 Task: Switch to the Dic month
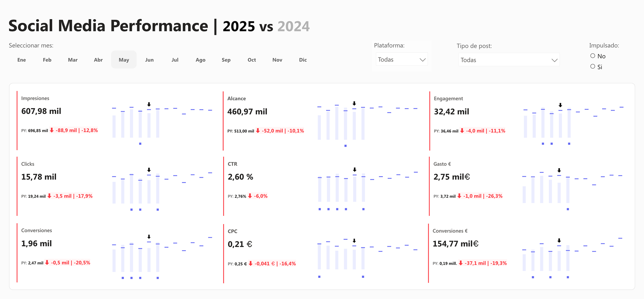point(303,60)
